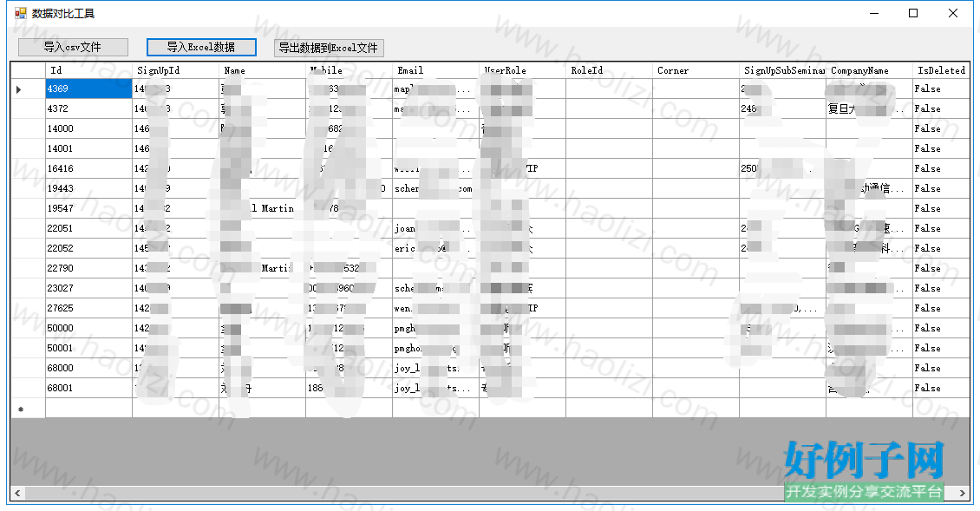
Task: Click the SignUpSubSeminar column header
Action: coord(782,70)
